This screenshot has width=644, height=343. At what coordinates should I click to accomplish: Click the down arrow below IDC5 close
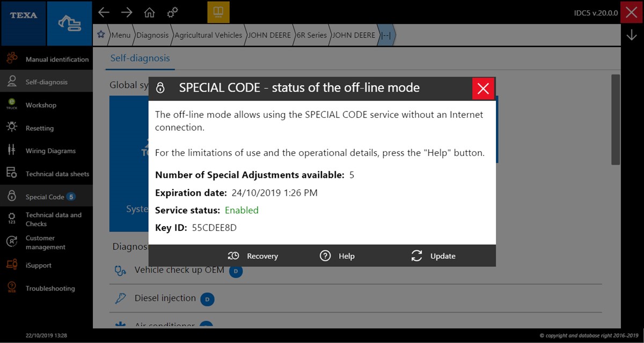pos(631,35)
